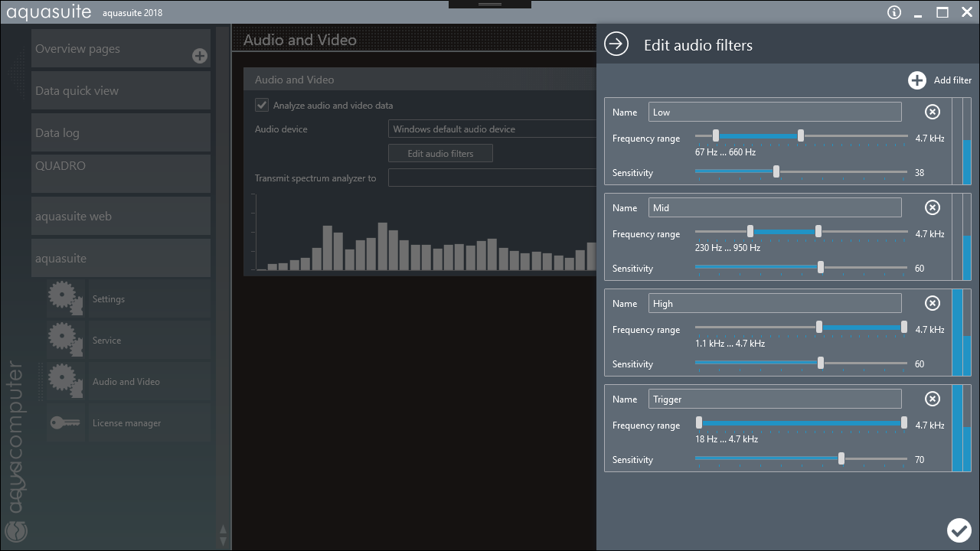Click the Audio and Video page title

[299, 40]
